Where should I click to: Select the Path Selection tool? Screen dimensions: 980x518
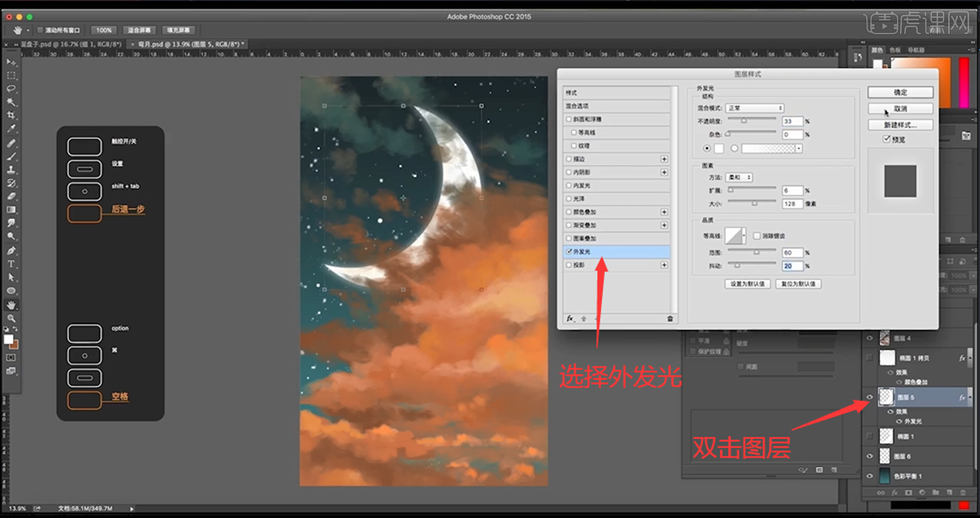(x=11, y=277)
